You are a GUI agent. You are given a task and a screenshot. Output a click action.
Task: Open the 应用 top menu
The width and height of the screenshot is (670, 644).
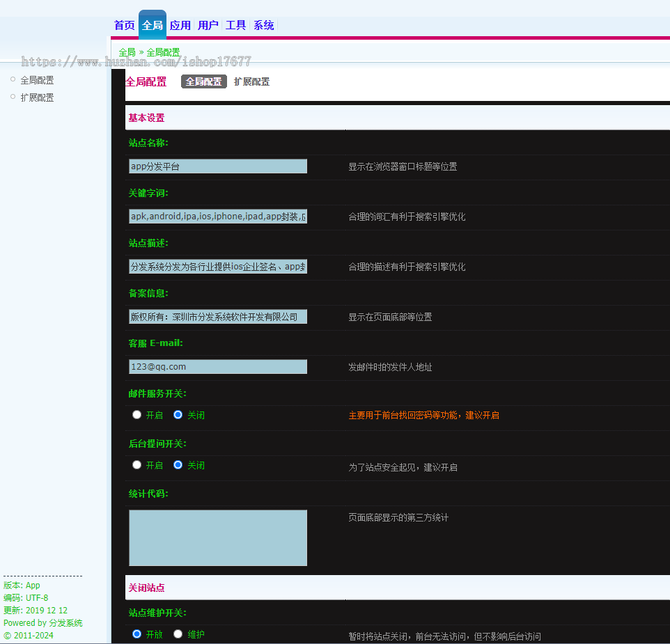coord(180,25)
